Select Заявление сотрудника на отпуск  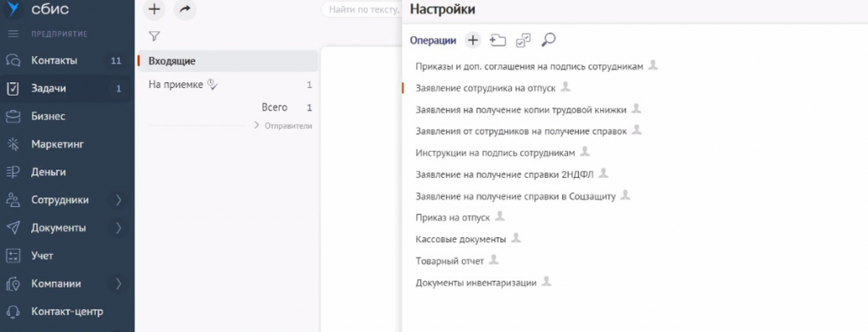pos(486,88)
